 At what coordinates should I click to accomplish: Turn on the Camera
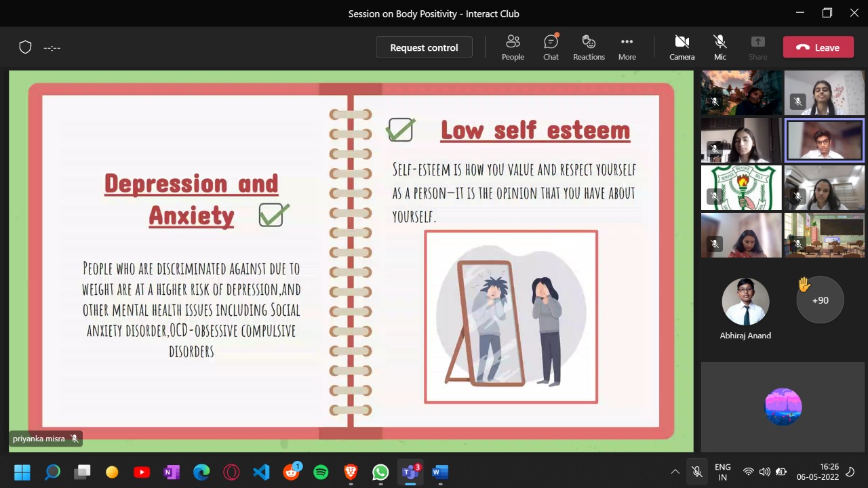(682, 47)
